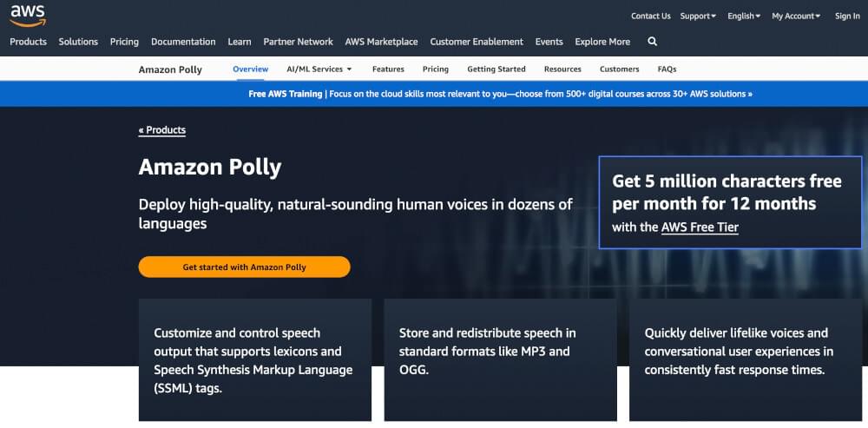Open AWS Marketplace menu

click(x=381, y=42)
